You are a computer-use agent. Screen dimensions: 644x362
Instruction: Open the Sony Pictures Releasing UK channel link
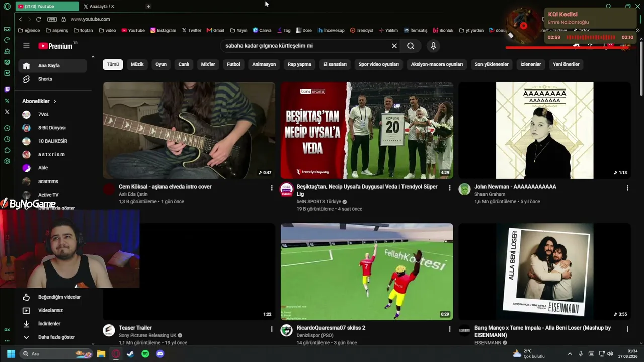click(147, 335)
